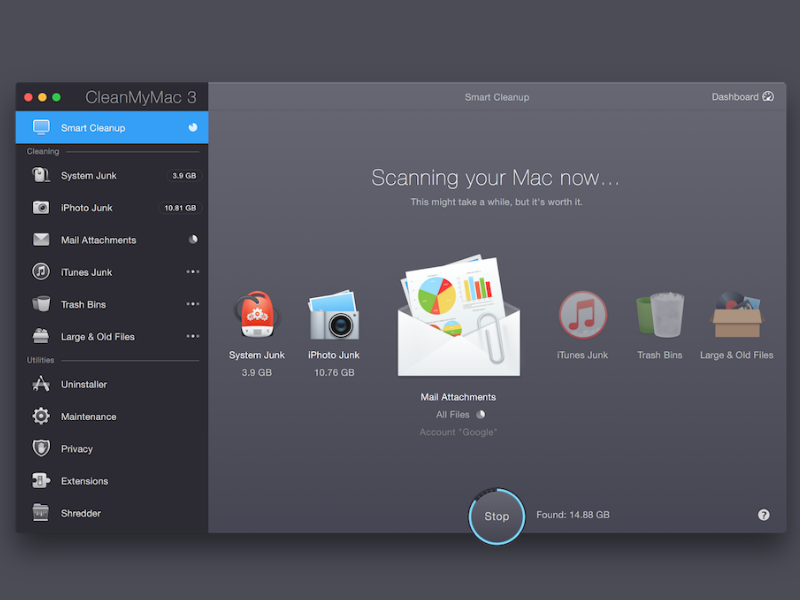The height and width of the screenshot is (600, 800).
Task: Click the Large & Old Files box in main panel
Action: (x=737, y=315)
